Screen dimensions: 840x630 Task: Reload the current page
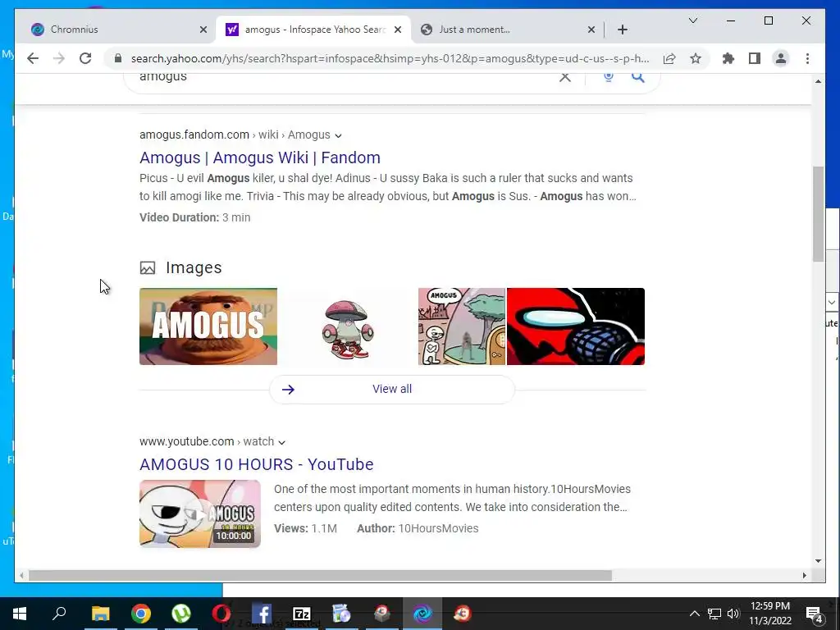85,58
